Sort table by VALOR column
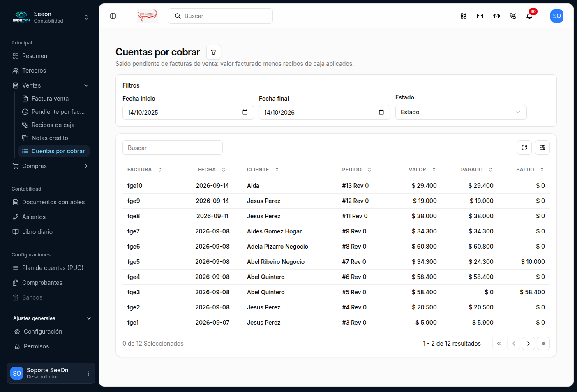 tap(422, 170)
